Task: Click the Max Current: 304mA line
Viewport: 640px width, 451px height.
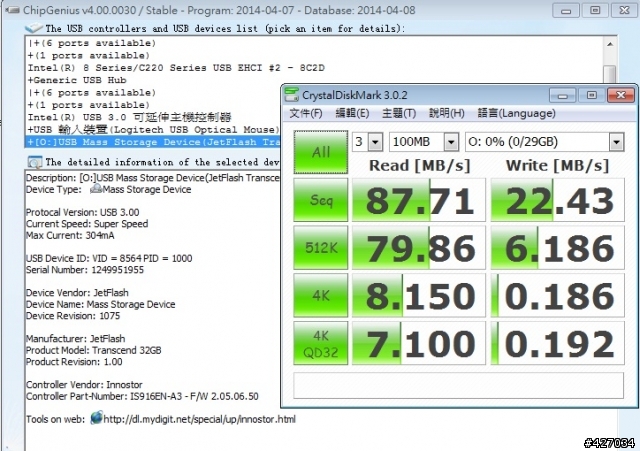Action: (70, 235)
